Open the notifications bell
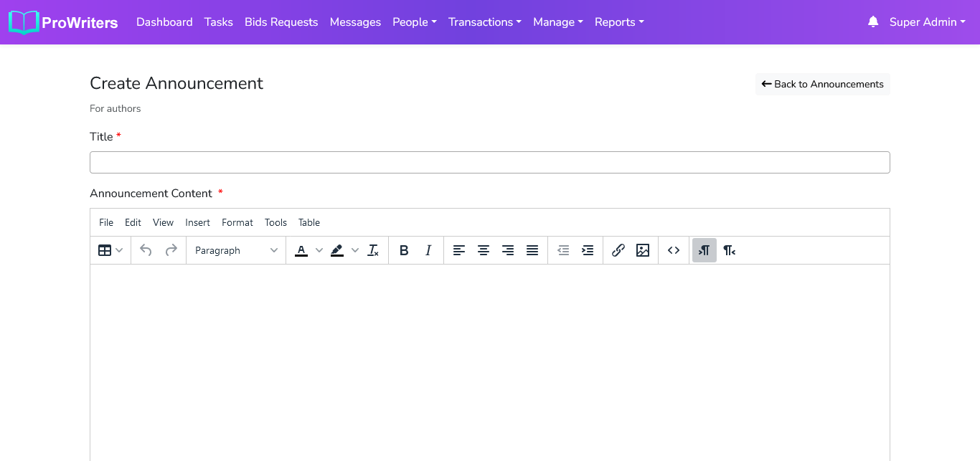This screenshot has height=461, width=980. 873,22
